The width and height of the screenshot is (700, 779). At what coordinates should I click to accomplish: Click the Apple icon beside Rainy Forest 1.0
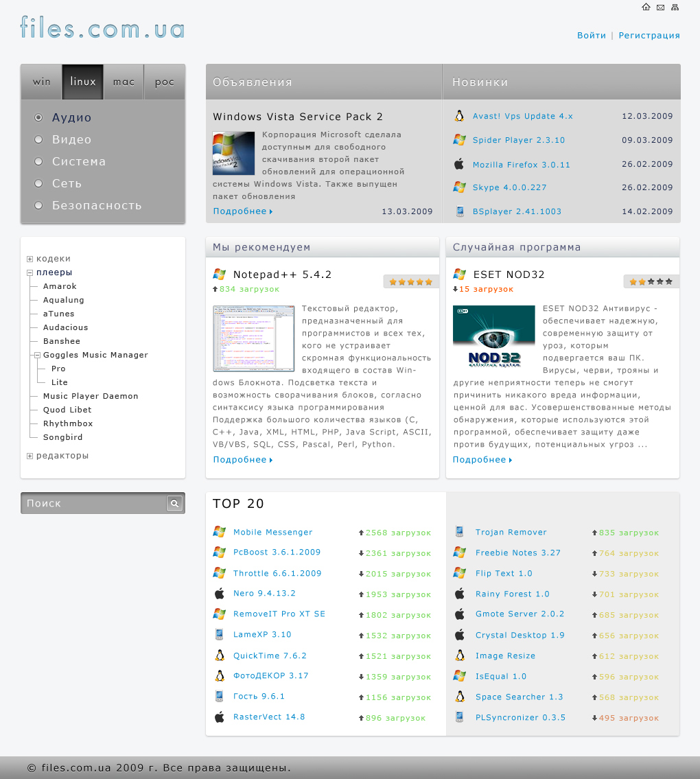pos(460,594)
